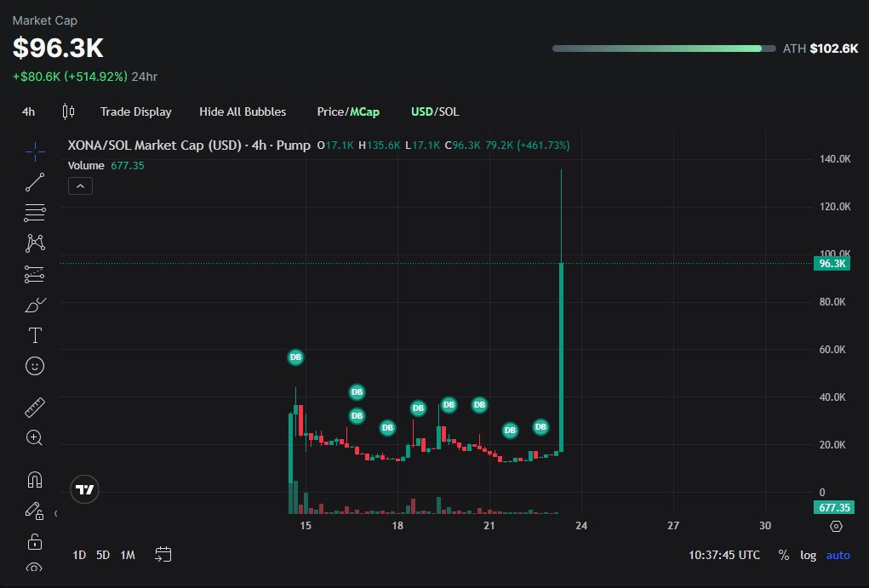This screenshot has width=869, height=588.
Task: Toggle the magnet mode tool
Action: click(35, 479)
